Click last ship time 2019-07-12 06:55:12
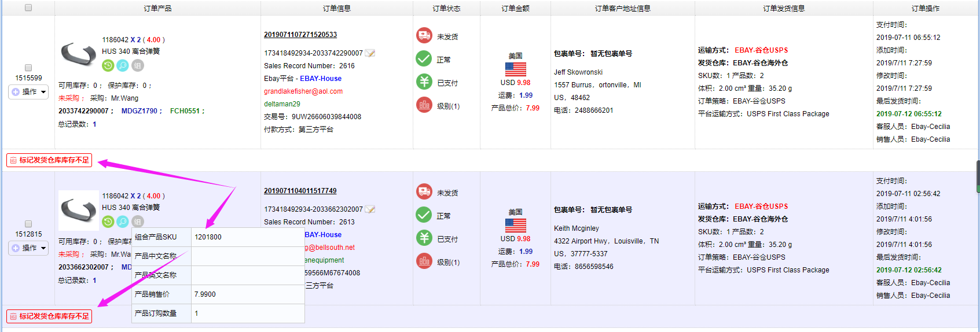980x332 pixels. [909, 114]
